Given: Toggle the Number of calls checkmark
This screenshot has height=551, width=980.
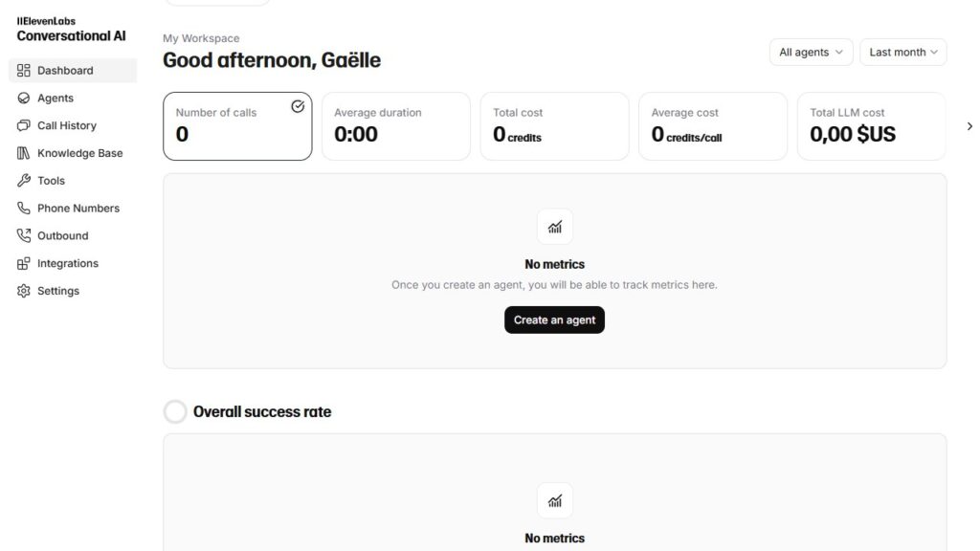Looking at the screenshot, I should (298, 106).
